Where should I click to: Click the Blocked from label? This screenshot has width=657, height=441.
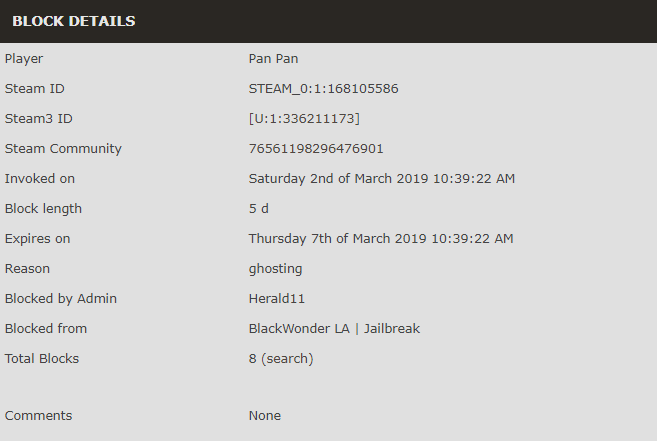pyautogui.click(x=46, y=329)
